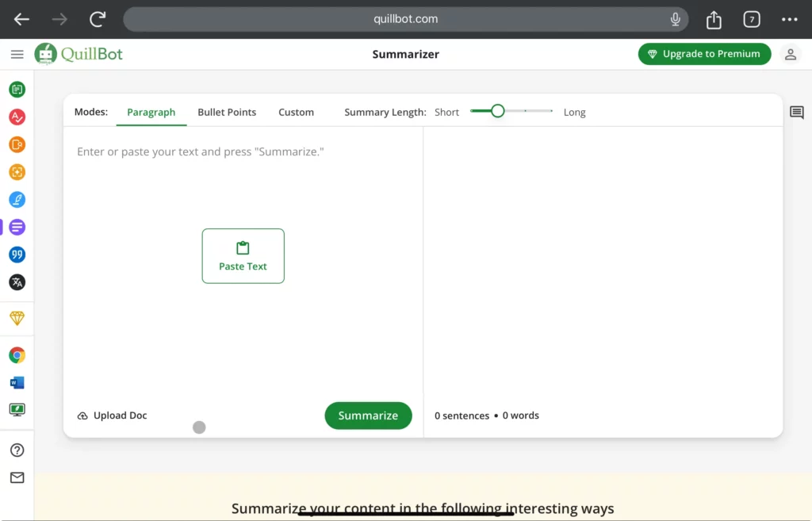Viewport: 812px width, 521px height.
Task: Open the Citation Generator quote icon
Action: [x=17, y=255]
